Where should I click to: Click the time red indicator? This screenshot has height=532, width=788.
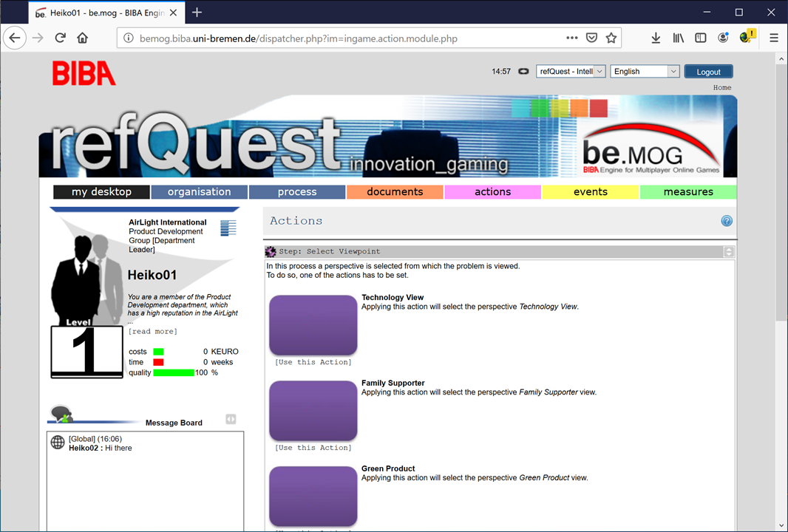[x=158, y=362]
